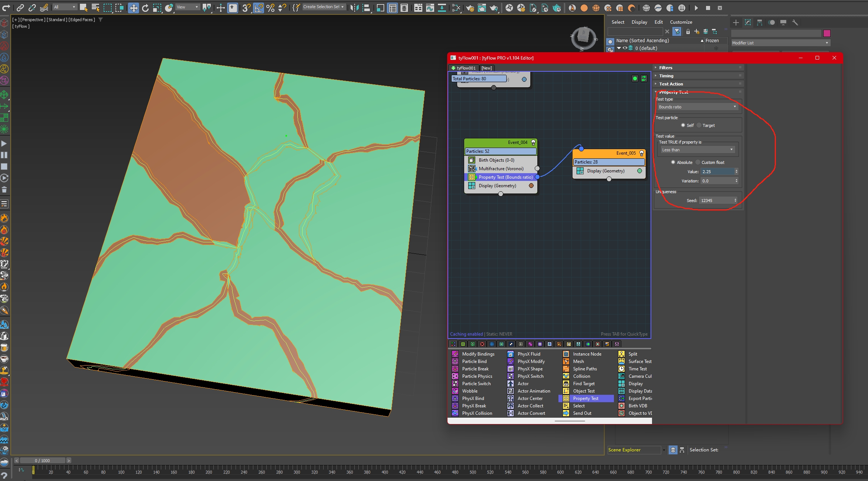Click the Edged Faces viewport label
Image resolution: width=868 pixels, height=481 pixels.
pyautogui.click(x=82, y=20)
